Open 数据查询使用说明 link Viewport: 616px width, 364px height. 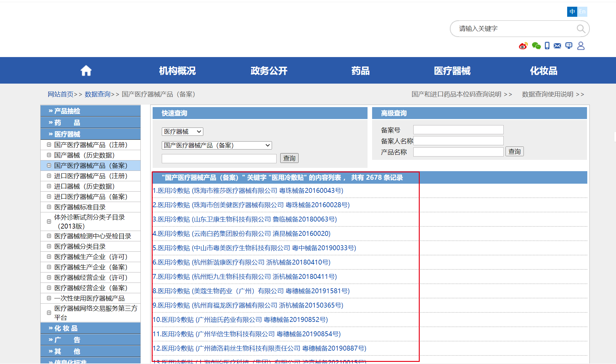point(553,94)
